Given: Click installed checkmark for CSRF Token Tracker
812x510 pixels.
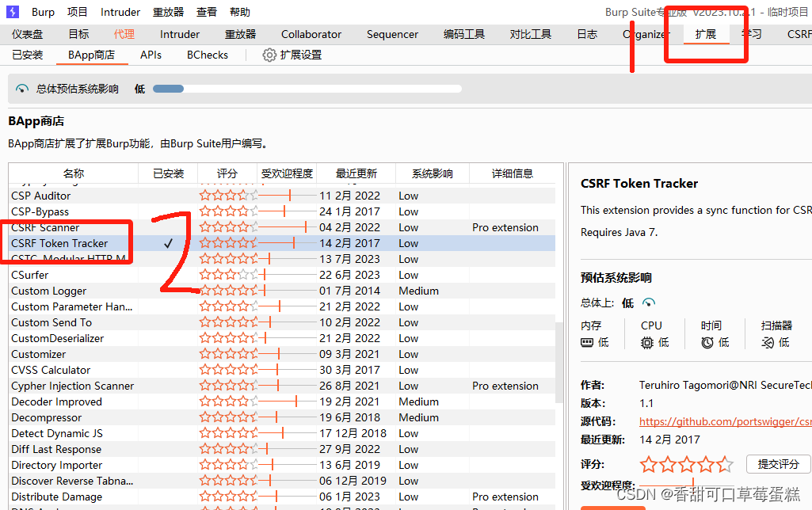Looking at the screenshot, I should (x=167, y=243).
